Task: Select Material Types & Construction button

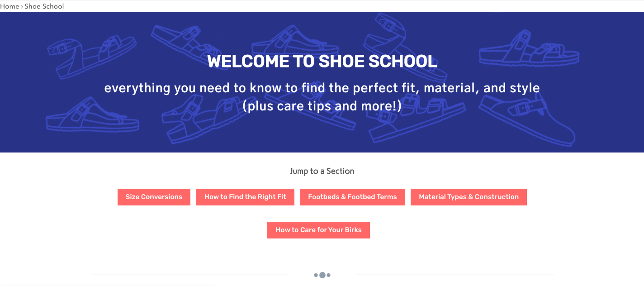Action: click(x=469, y=197)
